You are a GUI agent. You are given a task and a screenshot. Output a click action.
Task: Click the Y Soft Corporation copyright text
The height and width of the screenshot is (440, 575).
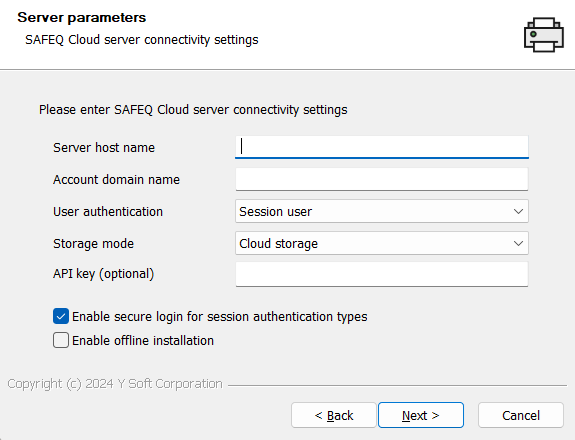pyautogui.click(x=115, y=384)
